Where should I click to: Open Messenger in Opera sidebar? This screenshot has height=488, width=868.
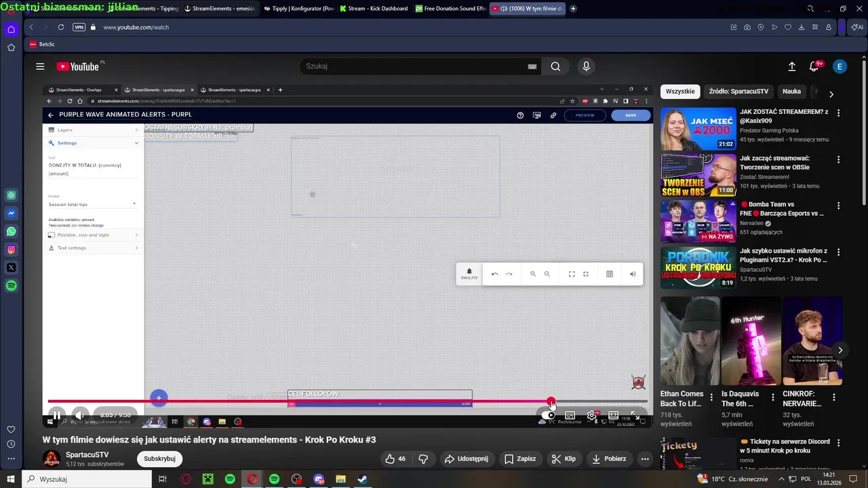coord(11,213)
